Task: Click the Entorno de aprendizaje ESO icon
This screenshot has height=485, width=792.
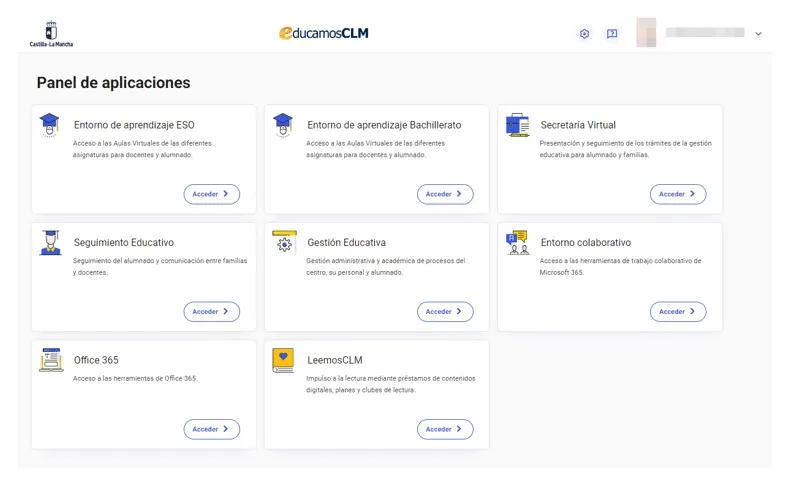Action: click(50, 125)
